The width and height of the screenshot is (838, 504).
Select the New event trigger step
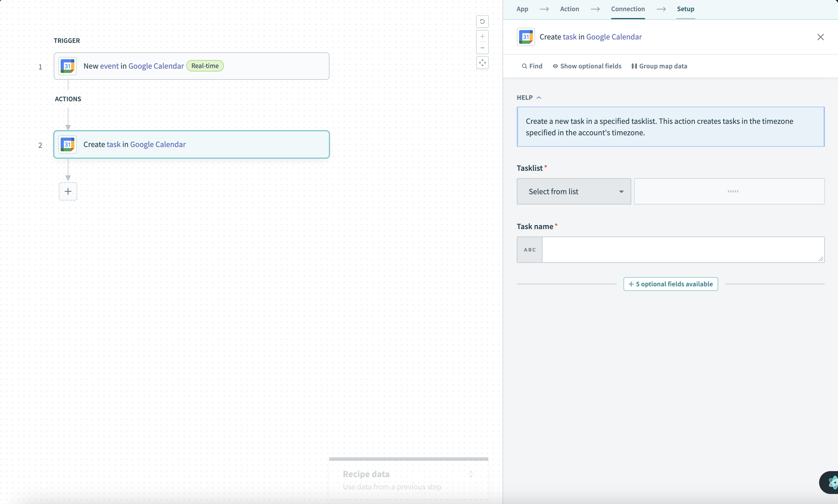(192, 66)
